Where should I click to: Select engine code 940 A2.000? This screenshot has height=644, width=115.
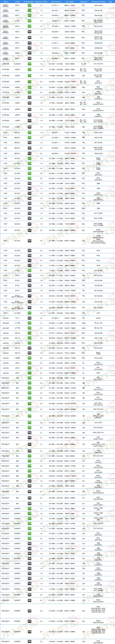pos(98,26)
